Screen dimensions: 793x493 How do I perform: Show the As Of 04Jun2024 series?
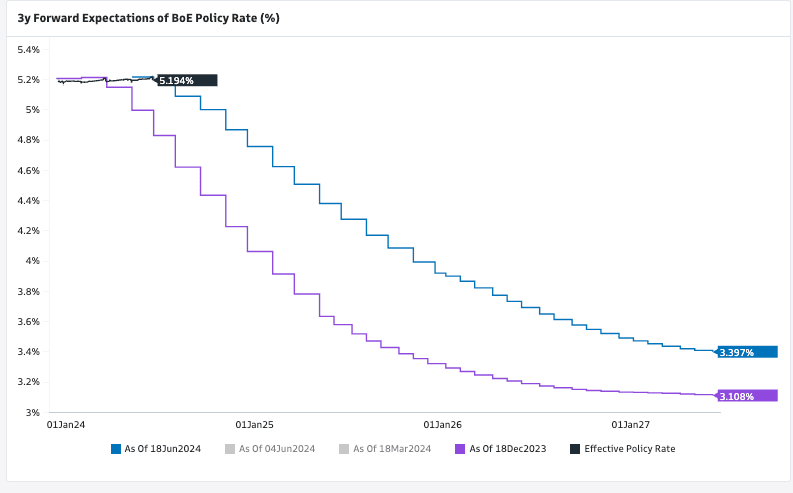tap(277, 449)
